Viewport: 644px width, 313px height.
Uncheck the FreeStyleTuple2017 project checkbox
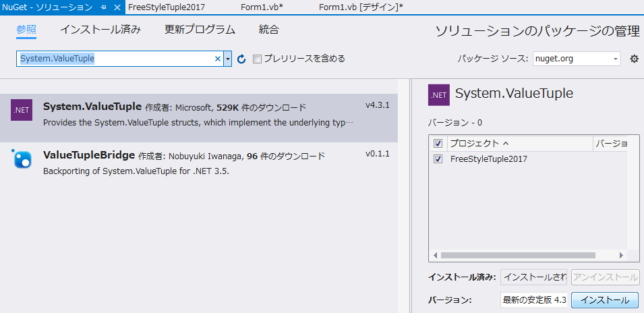click(438, 159)
